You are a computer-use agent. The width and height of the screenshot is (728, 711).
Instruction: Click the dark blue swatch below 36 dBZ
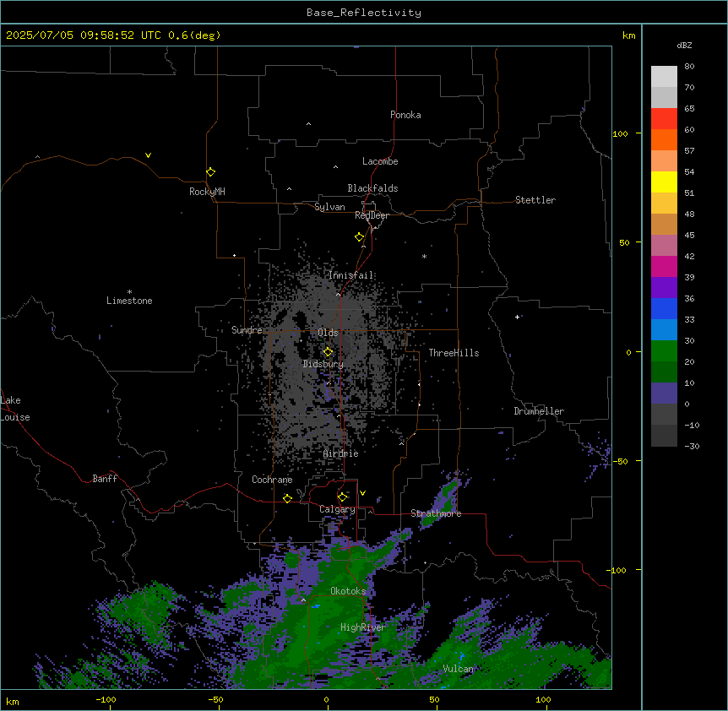click(x=664, y=308)
